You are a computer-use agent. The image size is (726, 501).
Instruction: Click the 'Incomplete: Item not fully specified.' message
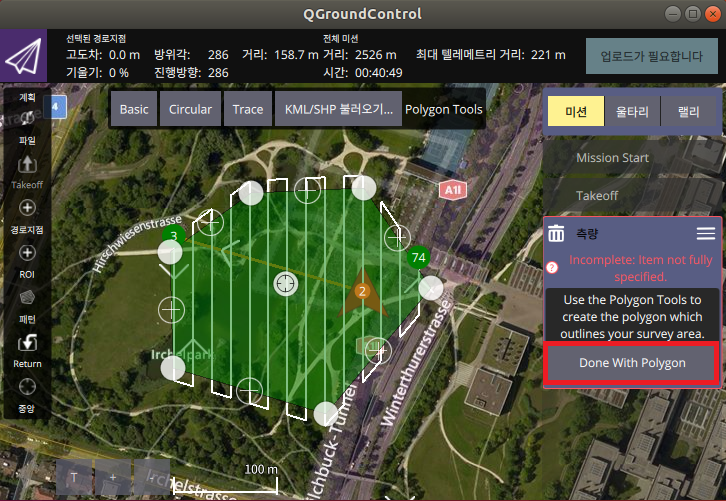[x=640, y=268]
